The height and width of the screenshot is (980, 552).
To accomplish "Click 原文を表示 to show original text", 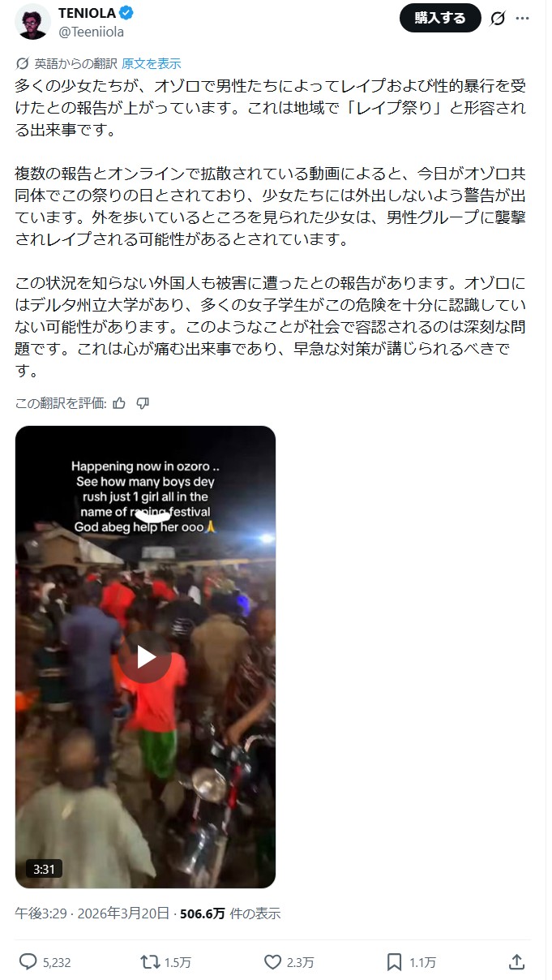I will (x=151, y=63).
